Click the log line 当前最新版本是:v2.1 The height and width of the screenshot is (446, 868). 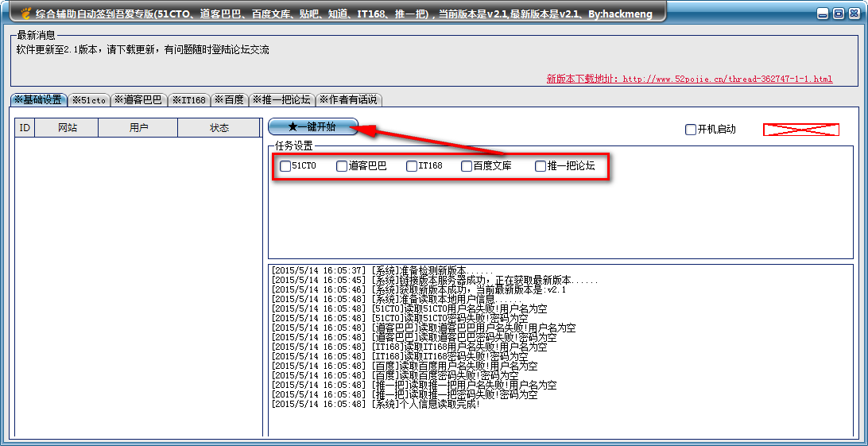[x=419, y=289]
